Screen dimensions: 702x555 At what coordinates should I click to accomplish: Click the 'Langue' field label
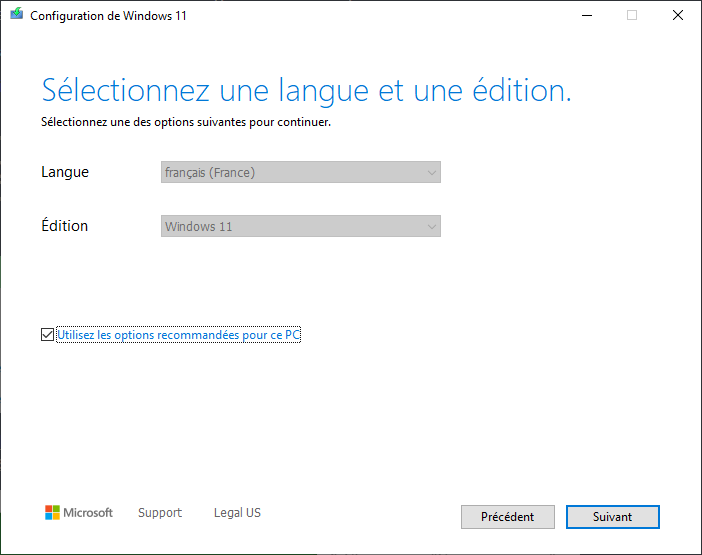(65, 172)
